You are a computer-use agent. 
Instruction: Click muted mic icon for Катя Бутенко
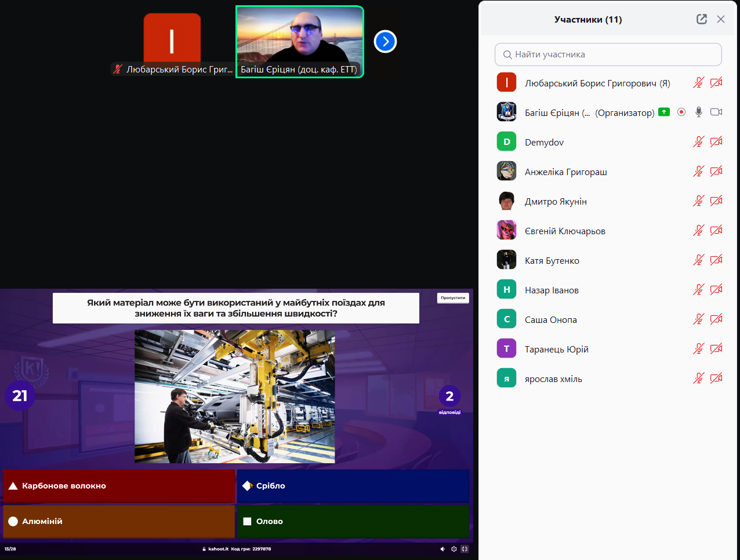pos(699,260)
